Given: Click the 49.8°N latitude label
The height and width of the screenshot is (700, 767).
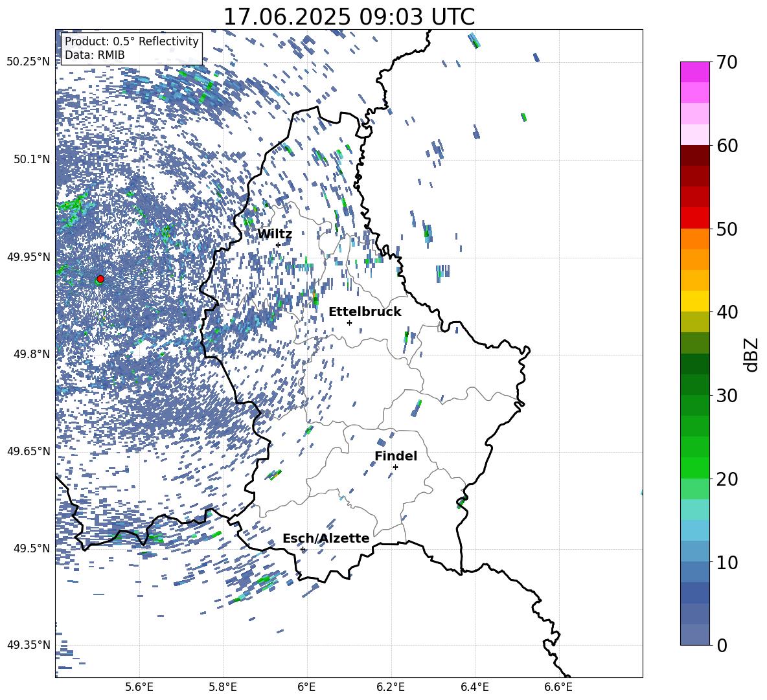Looking at the screenshot, I should tap(32, 354).
